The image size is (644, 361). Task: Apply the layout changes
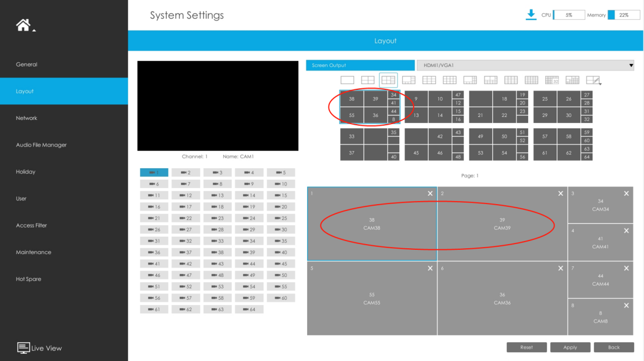pyautogui.click(x=570, y=347)
